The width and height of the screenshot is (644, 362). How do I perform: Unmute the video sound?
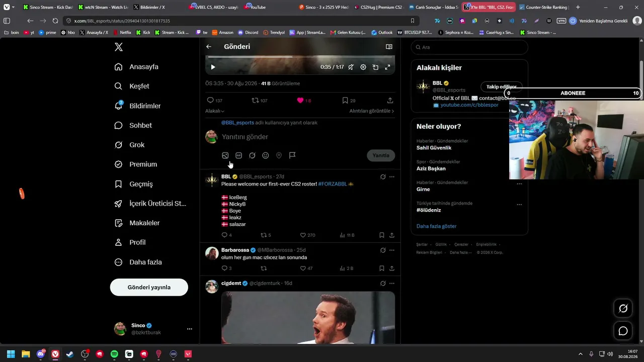click(x=351, y=67)
